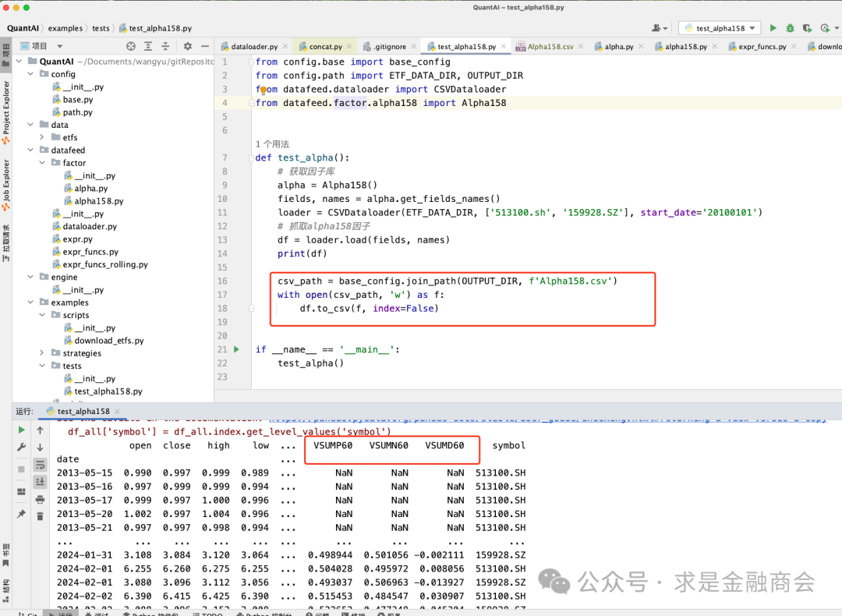Clear console output with trash icon
Viewport: 842px width, 616px height.
41,516
